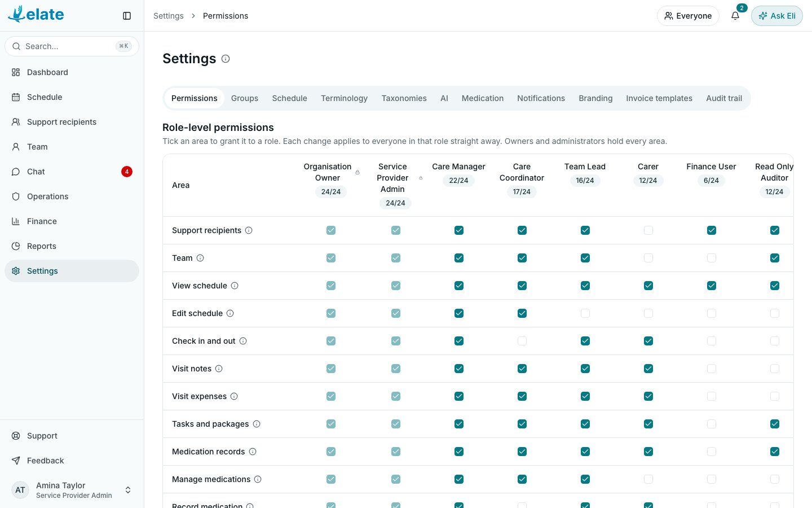The width and height of the screenshot is (812, 508).
Task: Click the Feedback paper plane icon
Action: point(16,461)
